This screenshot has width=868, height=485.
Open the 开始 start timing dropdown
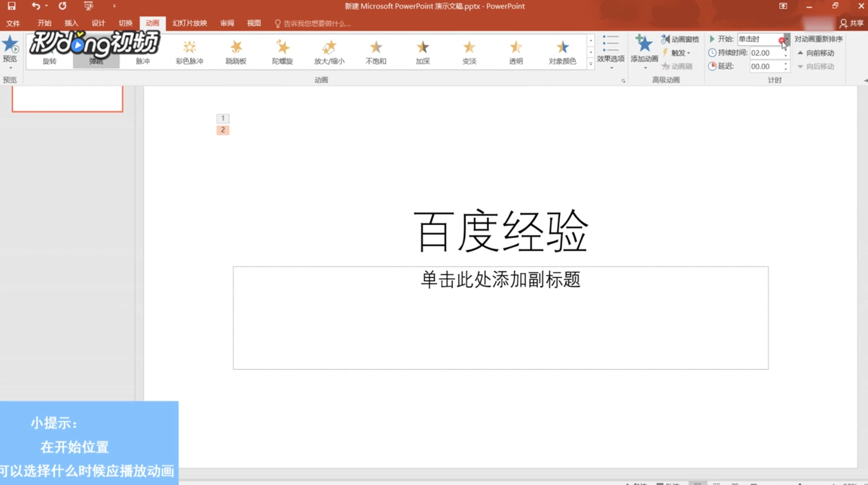(x=786, y=39)
